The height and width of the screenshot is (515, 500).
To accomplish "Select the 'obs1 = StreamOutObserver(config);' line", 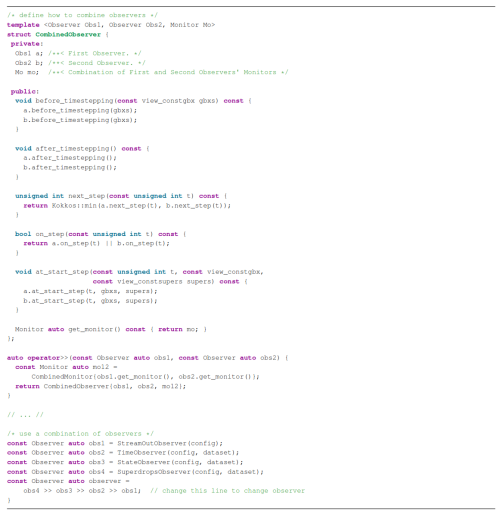I will 115,444.
